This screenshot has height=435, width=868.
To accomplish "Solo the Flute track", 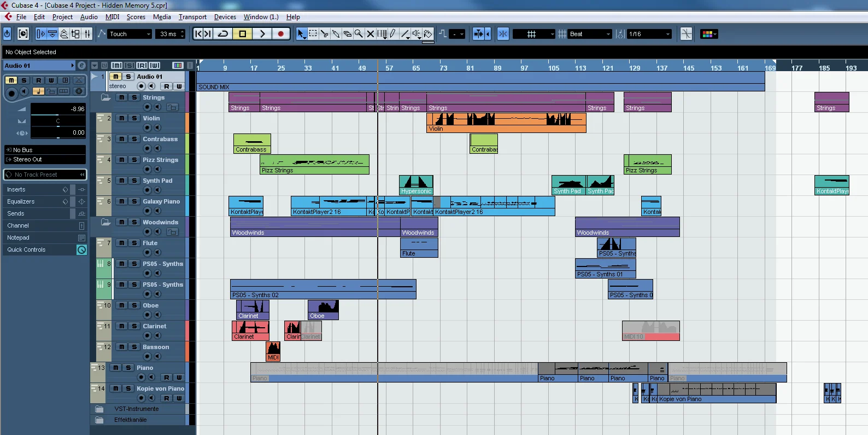I will coord(134,243).
